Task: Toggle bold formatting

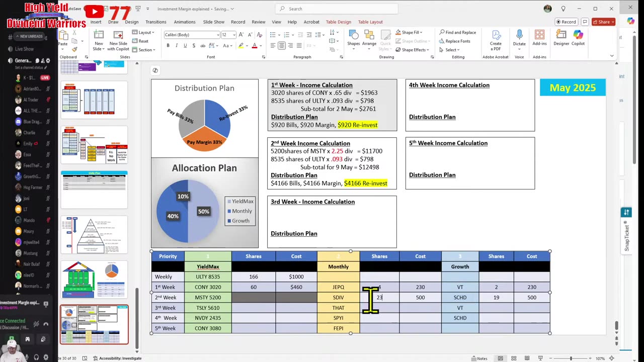Action: [168, 46]
